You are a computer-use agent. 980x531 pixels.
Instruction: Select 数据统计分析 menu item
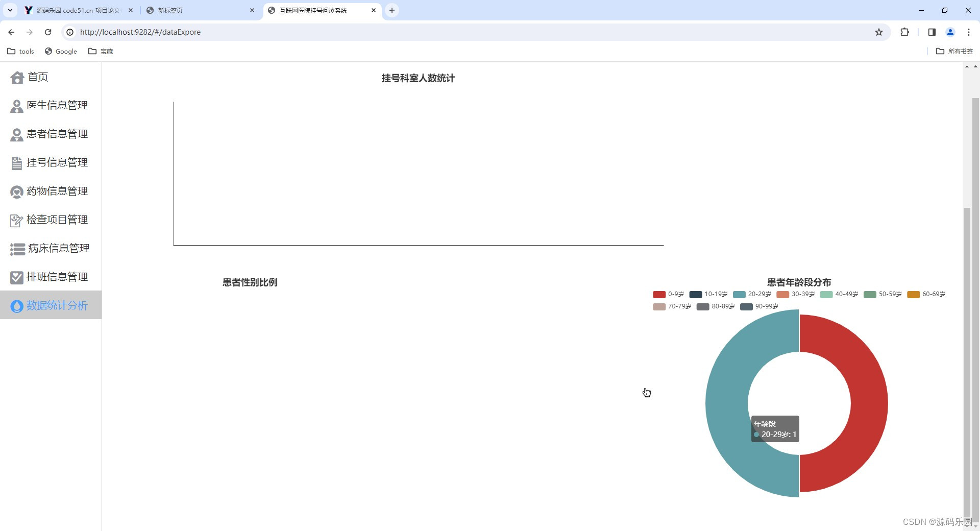click(51, 305)
